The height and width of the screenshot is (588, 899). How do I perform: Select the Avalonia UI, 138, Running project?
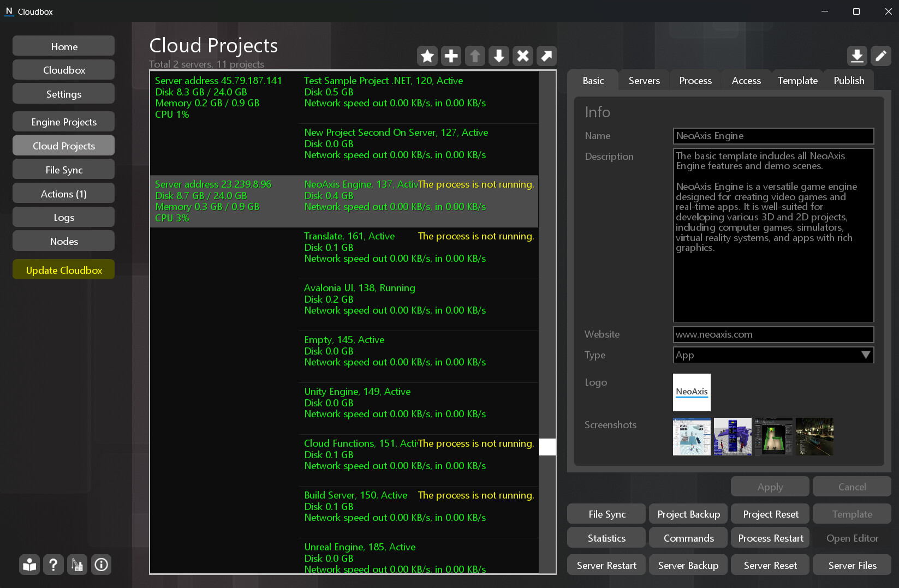pyautogui.click(x=419, y=305)
